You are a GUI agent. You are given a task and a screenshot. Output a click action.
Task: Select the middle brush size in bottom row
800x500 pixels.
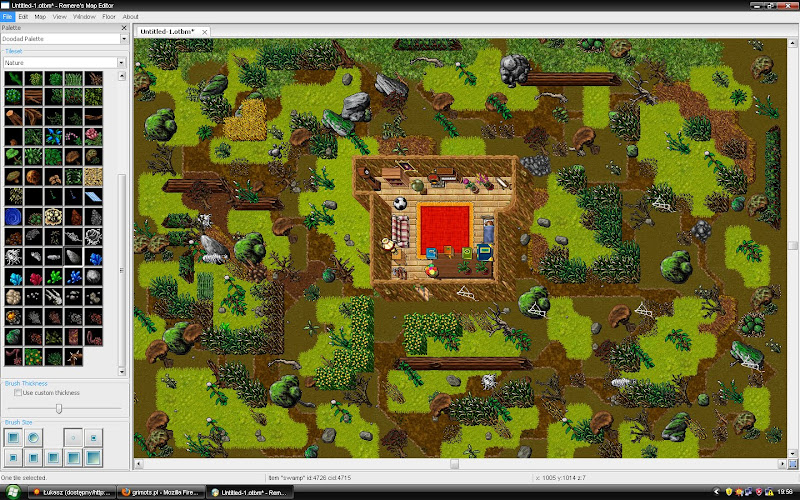point(53,457)
